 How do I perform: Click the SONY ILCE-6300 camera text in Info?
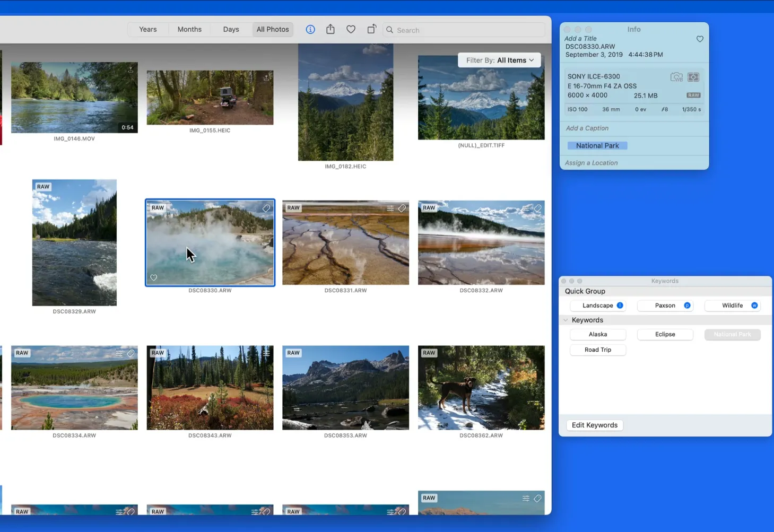594,76
